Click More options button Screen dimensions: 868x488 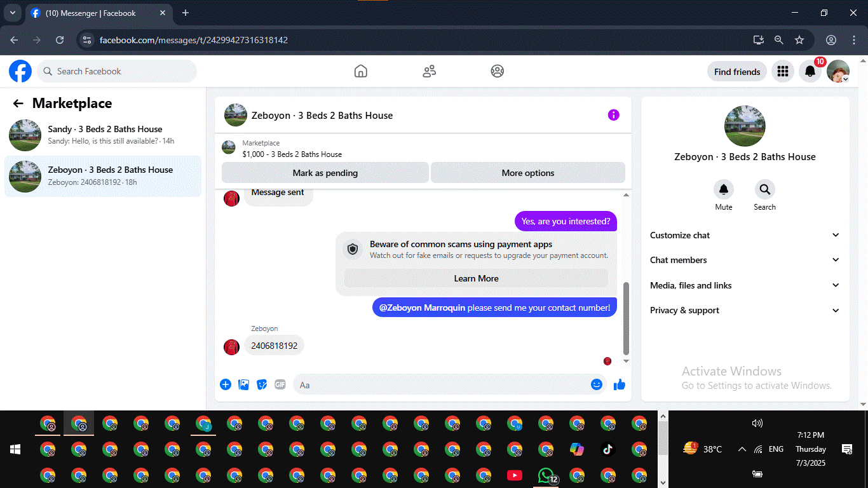528,173
